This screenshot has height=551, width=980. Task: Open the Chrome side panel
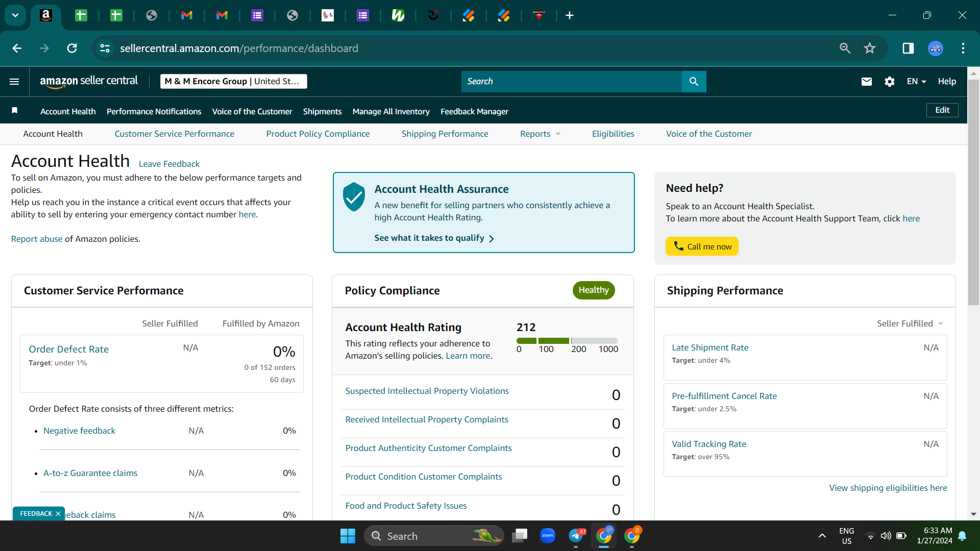coord(908,48)
